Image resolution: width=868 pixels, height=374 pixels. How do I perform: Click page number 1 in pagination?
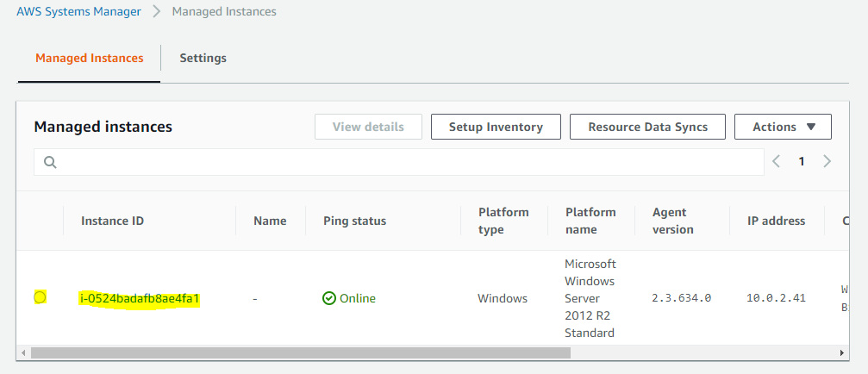801,161
